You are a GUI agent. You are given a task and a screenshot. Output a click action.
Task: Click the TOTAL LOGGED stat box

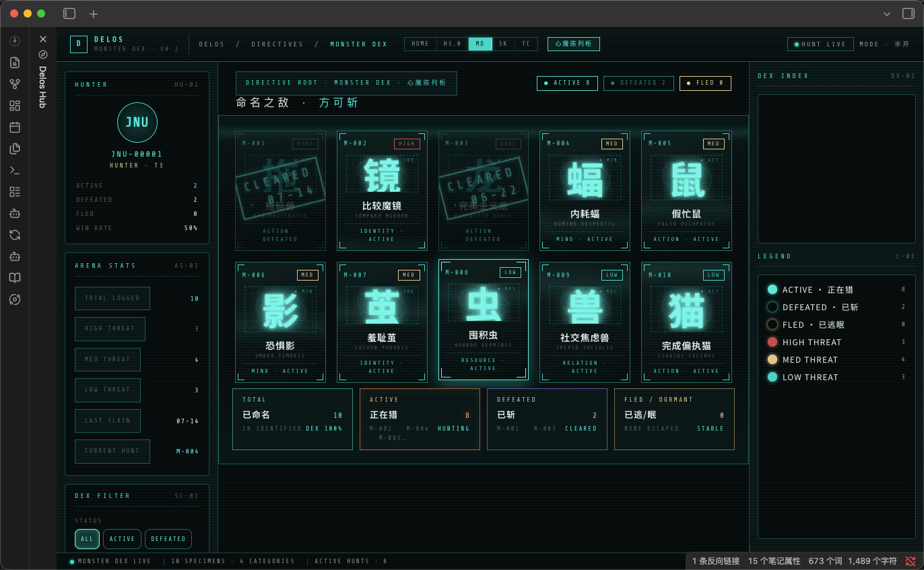pos(112,298)
